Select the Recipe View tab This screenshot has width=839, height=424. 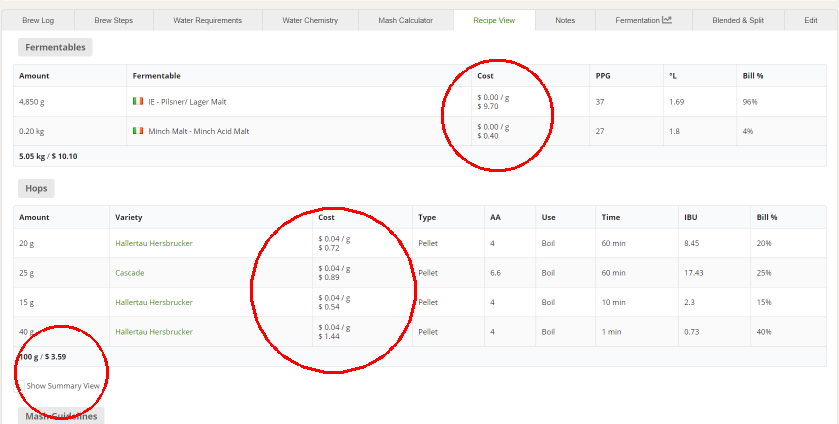pos(494,20)
